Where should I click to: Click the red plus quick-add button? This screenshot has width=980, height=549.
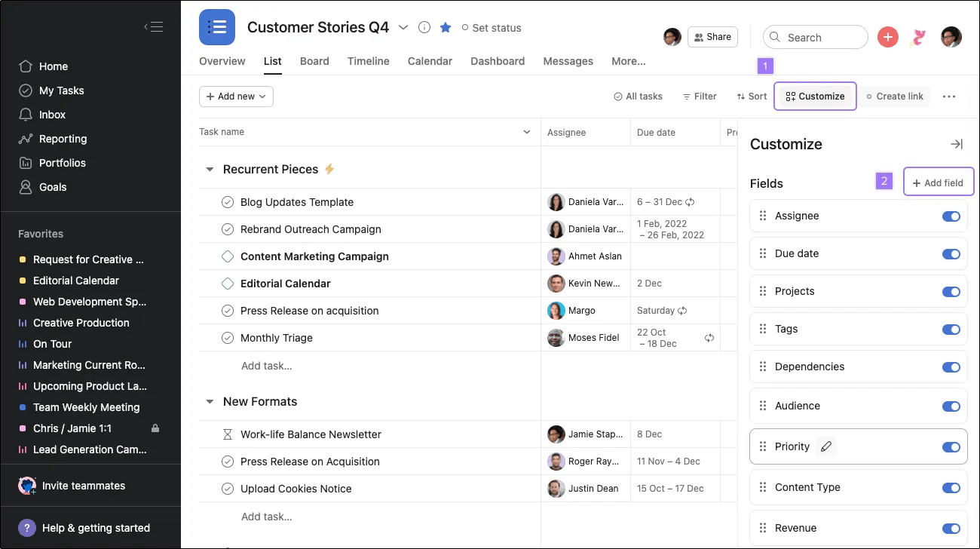(x=888, y=37)
